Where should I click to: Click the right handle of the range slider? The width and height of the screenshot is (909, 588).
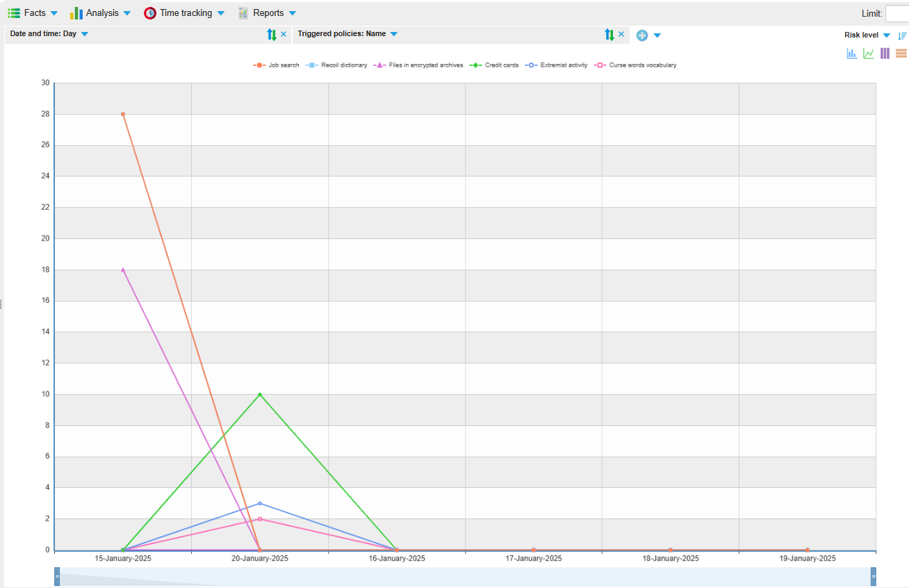pyautogui.click(x=873, y=577)
